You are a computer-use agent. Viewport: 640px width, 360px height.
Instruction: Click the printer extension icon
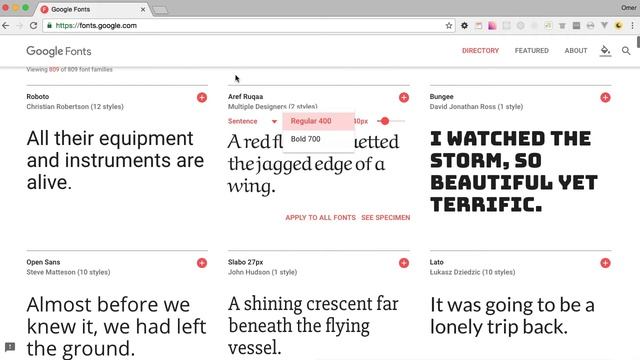(x=590, y=25)
